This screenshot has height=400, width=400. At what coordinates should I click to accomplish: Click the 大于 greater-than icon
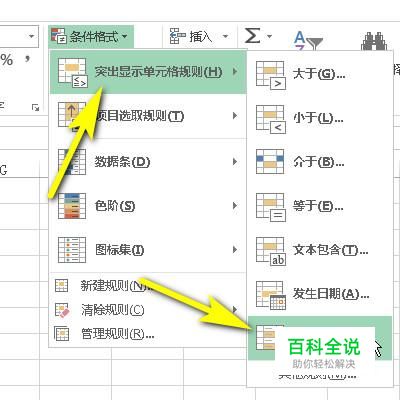[270, 75]
